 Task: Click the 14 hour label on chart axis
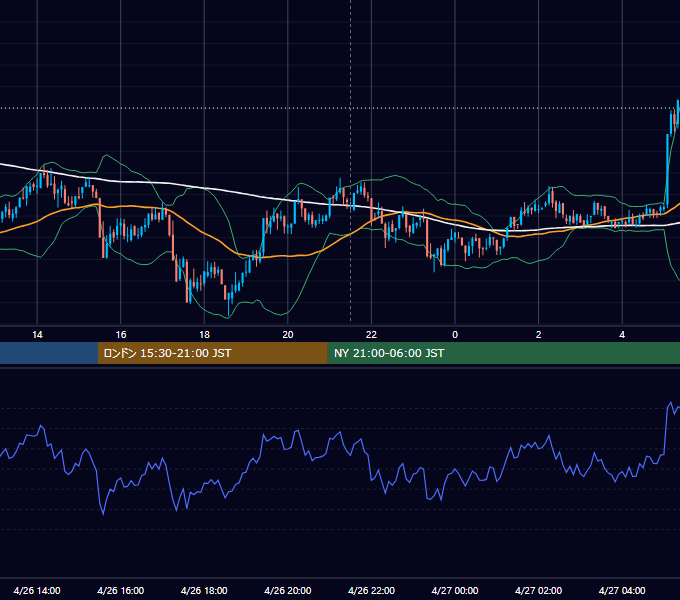point(37,335)
